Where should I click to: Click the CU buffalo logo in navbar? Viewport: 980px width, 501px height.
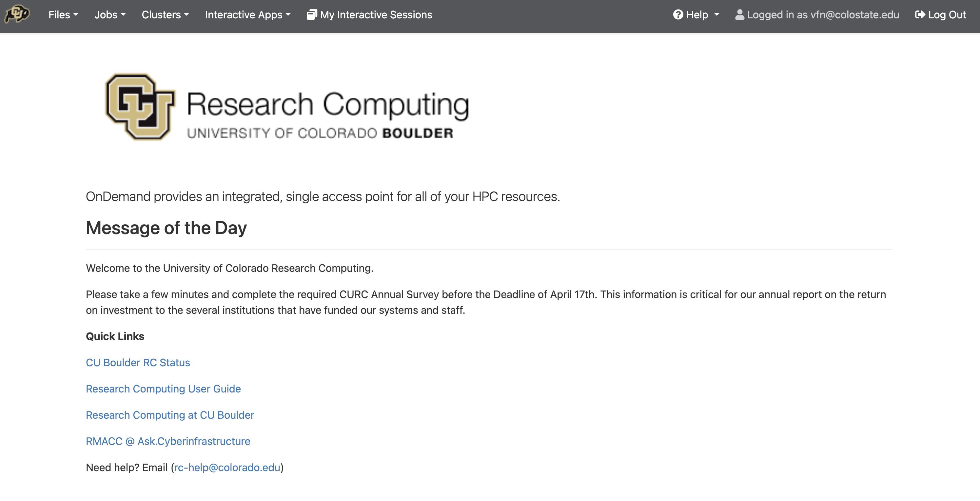[17, 14]
